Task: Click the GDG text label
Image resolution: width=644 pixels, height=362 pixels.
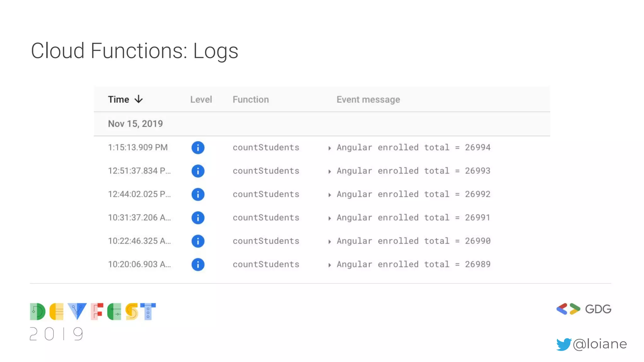Action: click(x=598, y=309)
